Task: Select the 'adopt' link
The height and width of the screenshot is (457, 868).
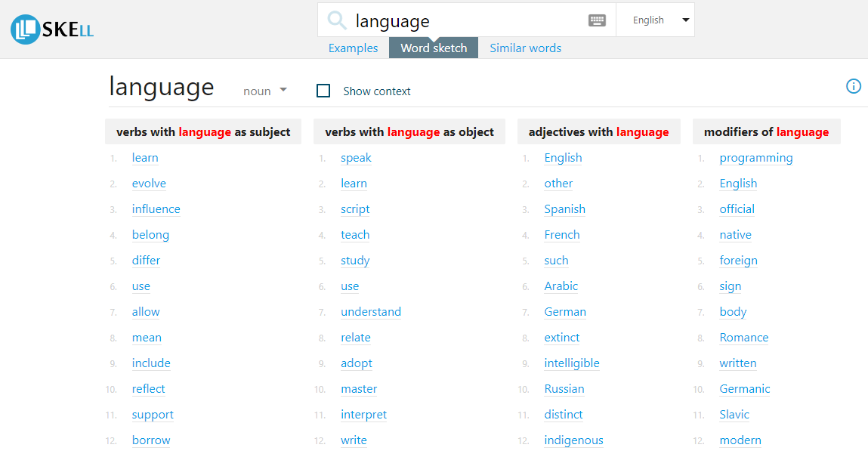Action: [x=357, y=363]
